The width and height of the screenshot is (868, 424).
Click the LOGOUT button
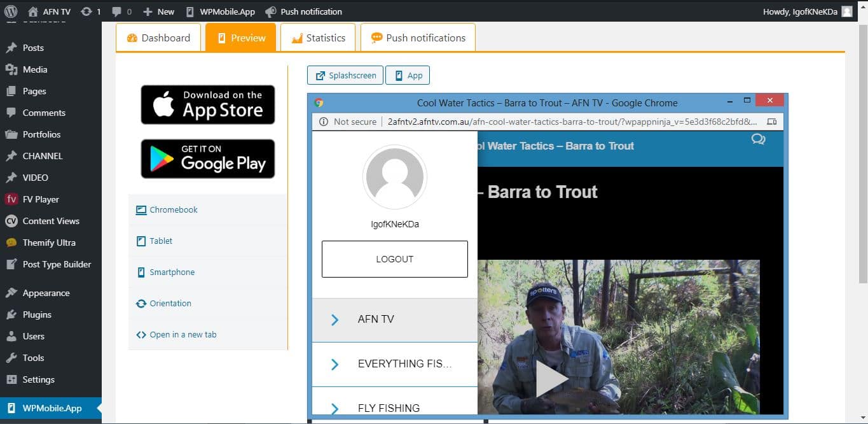click(395, 259)
